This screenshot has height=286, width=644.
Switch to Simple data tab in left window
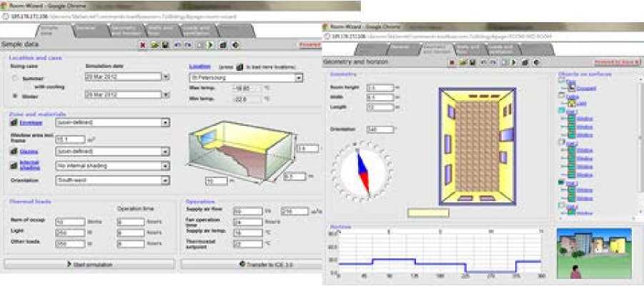(x=54, y=31)
